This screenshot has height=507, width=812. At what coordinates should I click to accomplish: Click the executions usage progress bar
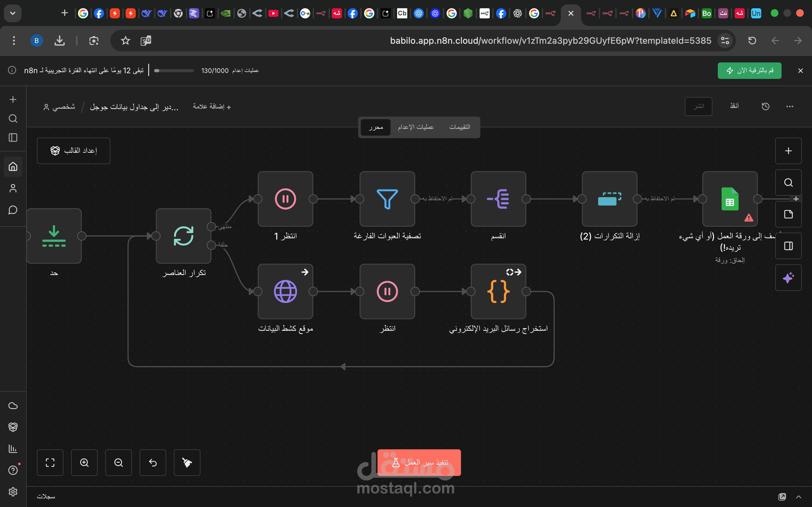[174, 70]
